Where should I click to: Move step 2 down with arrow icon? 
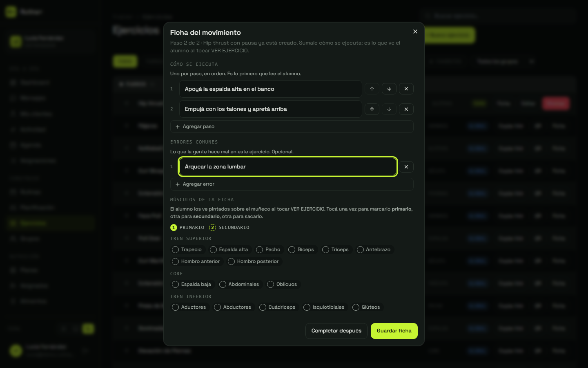[x=389, y=109]
